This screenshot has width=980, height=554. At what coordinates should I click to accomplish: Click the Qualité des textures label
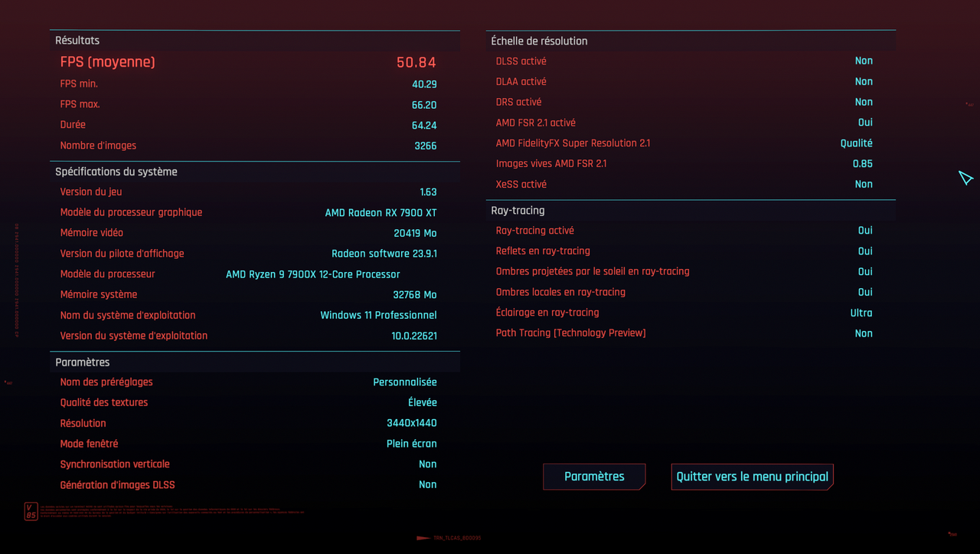[x=104, y=402]
